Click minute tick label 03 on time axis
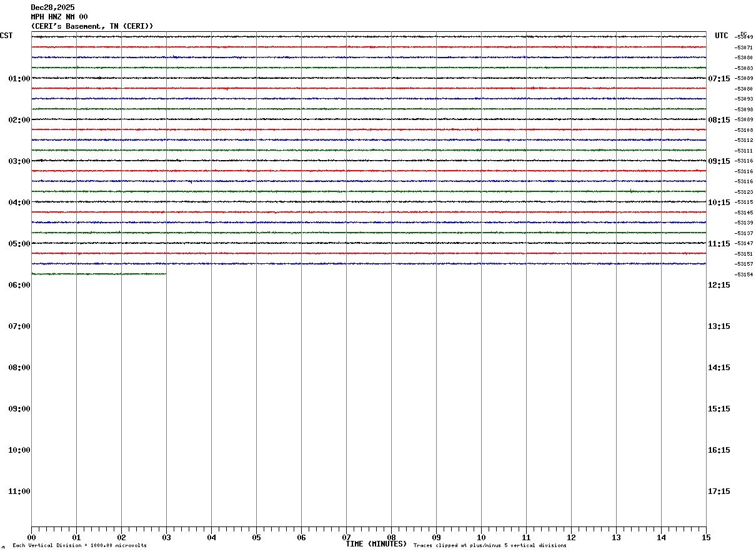The image size is (756, 554). pos(166,538)
